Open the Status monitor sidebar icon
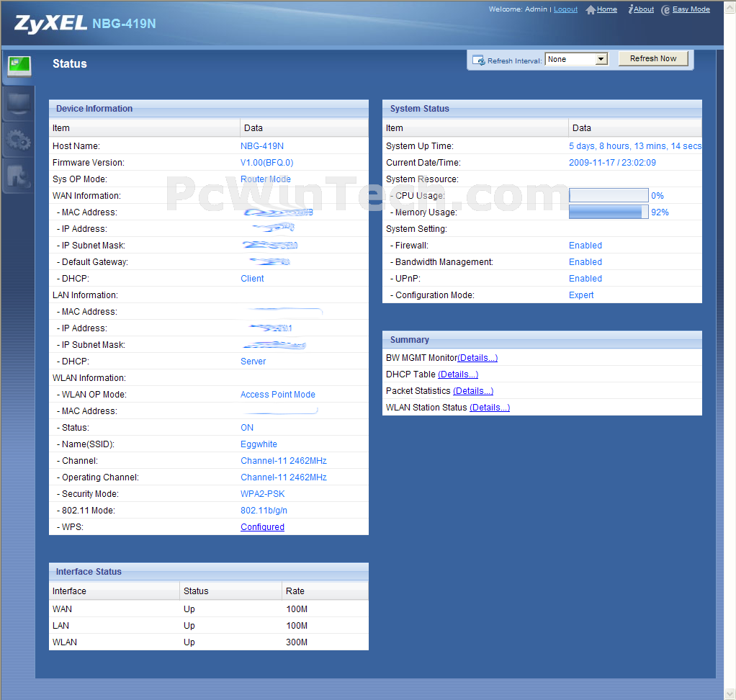Image resolution: width=736 pixels, height=700 pixels. 19,66
